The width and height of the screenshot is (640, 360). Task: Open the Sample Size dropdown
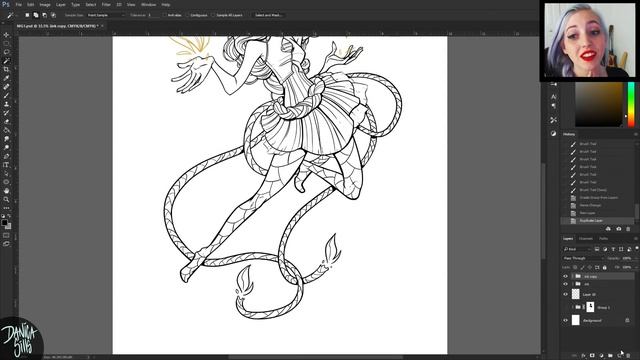[106, 15]
